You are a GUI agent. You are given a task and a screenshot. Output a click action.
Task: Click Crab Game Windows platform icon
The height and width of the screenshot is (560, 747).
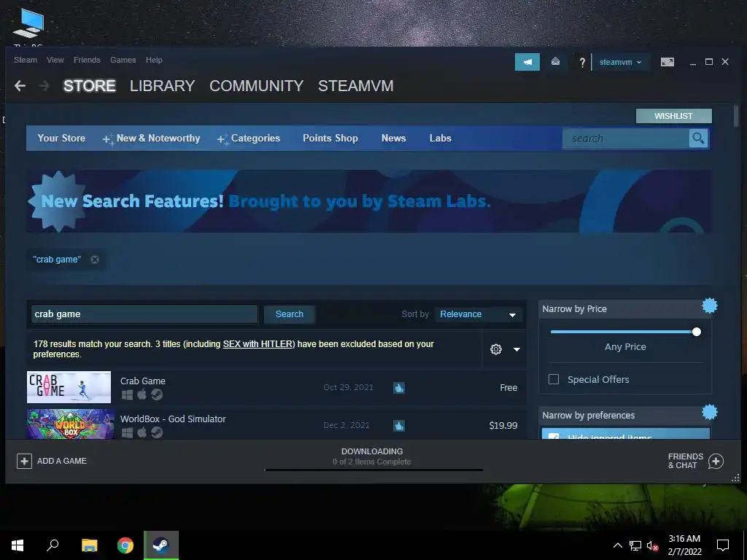pos(127,394)
